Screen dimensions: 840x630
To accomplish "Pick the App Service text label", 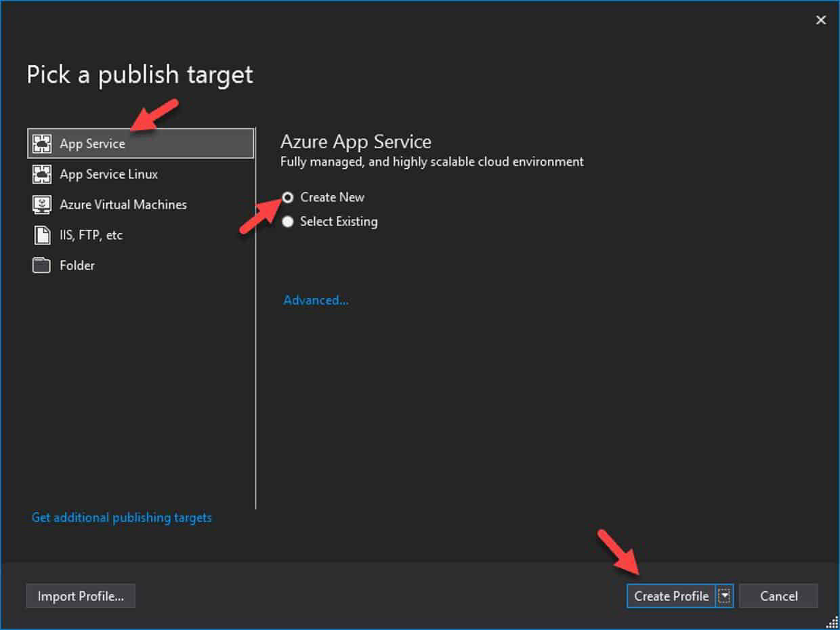I will click(92, 144).
